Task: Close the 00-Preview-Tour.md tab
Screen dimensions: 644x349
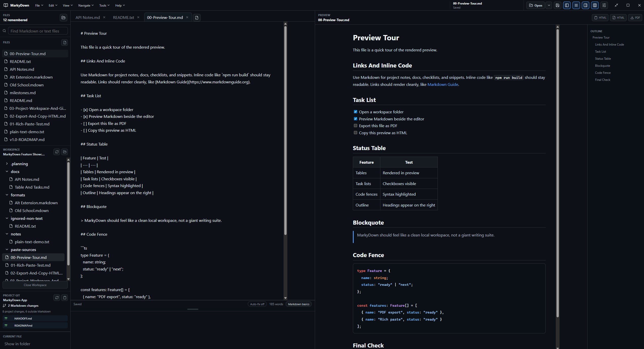Action: [x=187, y=17]
